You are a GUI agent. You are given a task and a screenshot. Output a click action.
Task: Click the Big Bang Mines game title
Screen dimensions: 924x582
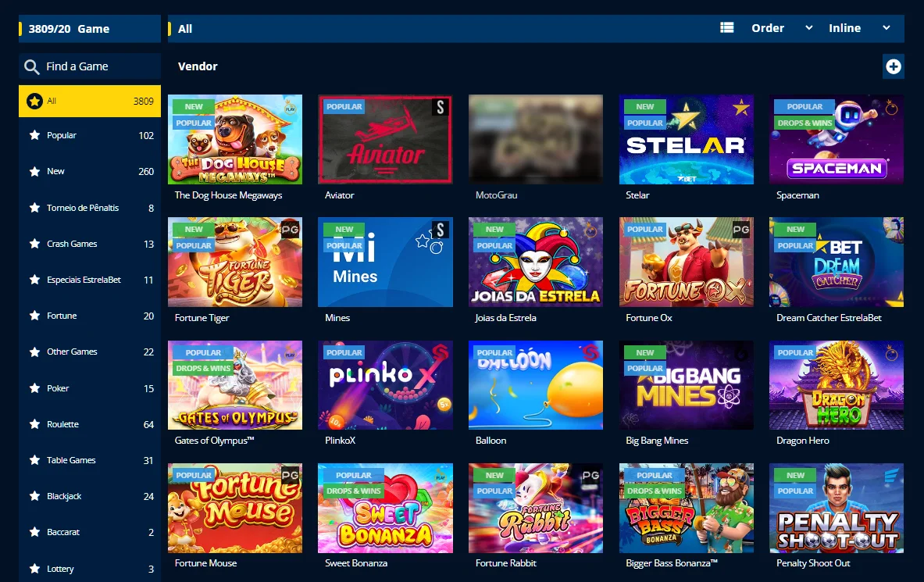(x=657, y=441)
